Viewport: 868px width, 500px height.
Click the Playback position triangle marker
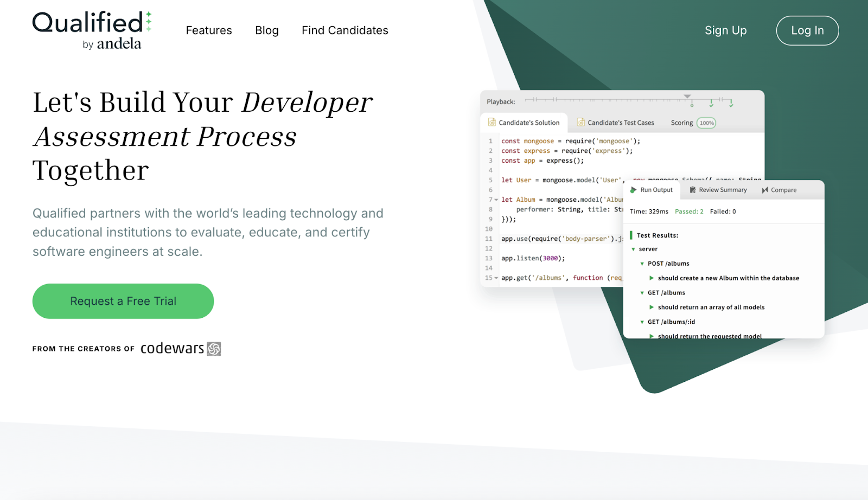[687, 96]
